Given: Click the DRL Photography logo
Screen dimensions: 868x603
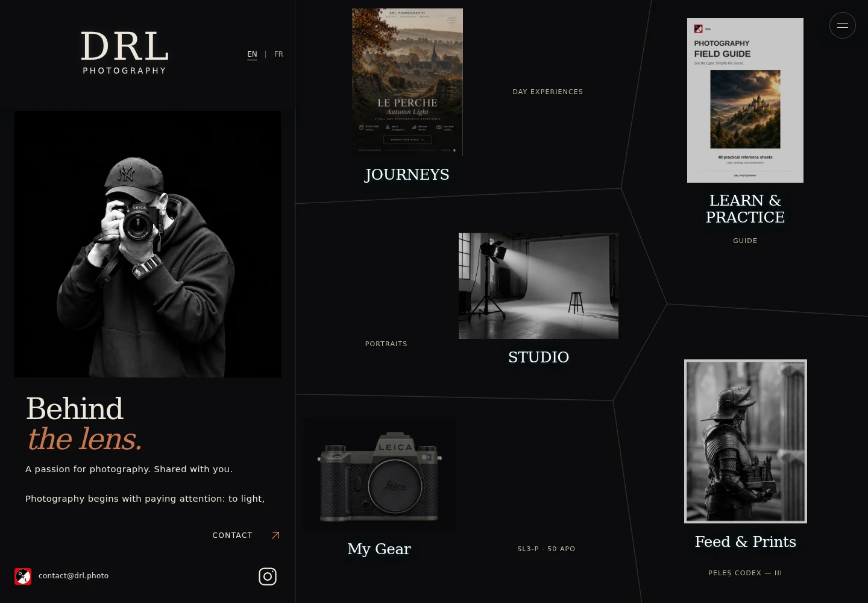Looking at the screenshot, I should coord(125,53).
